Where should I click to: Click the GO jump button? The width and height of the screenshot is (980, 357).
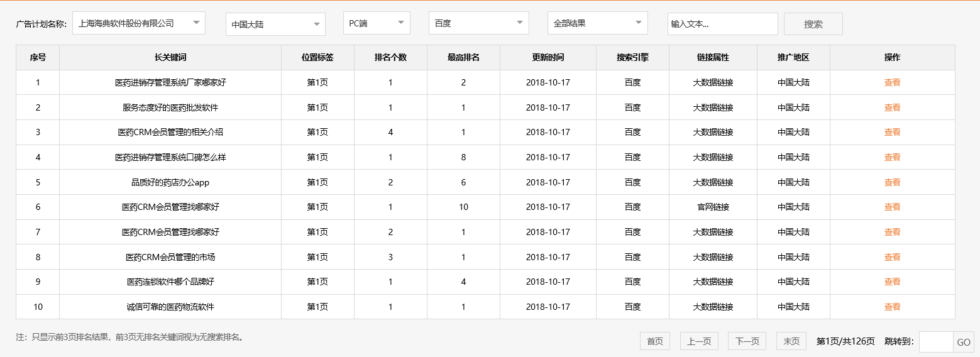(x=964, y=342)
